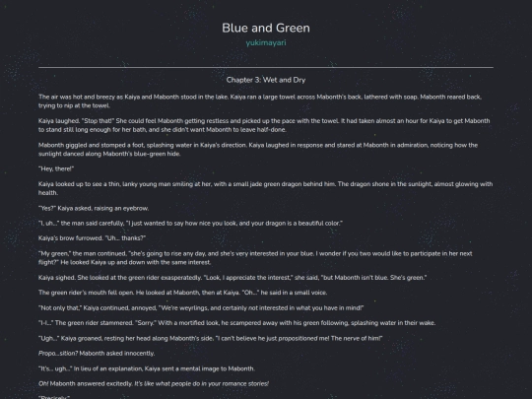This screenshot has width=532, height=399.
Task: Open the author link yukimayari
Action: (x=266, y=42)
